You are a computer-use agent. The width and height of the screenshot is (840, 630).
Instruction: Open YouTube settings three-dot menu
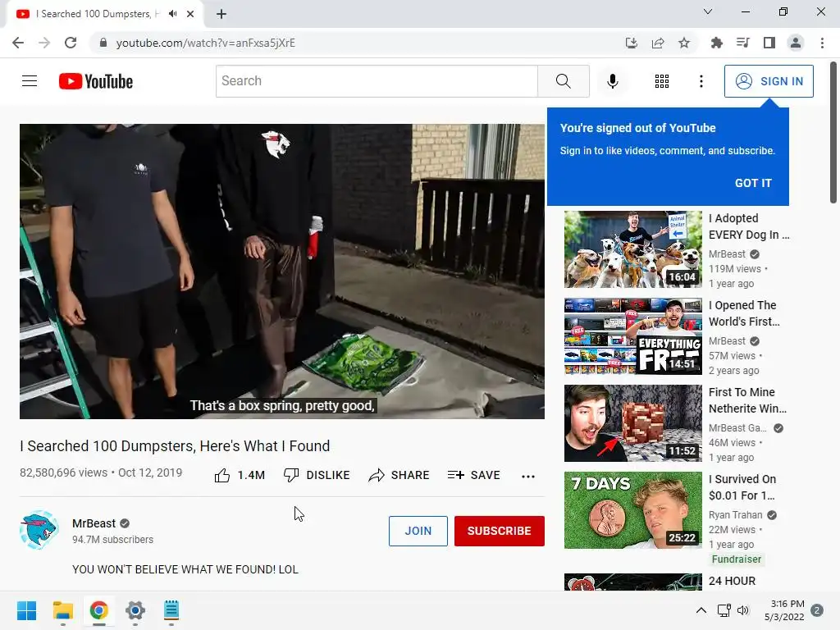701,81
